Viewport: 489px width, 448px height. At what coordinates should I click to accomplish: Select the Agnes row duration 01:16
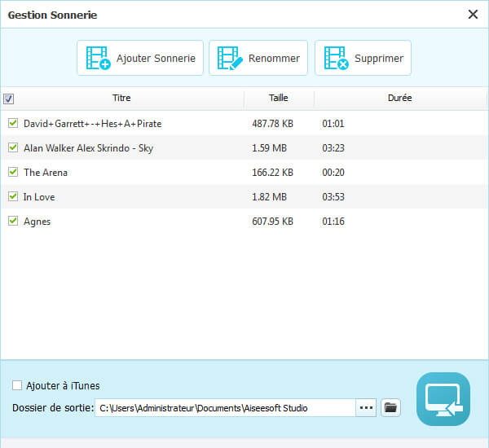333,222
